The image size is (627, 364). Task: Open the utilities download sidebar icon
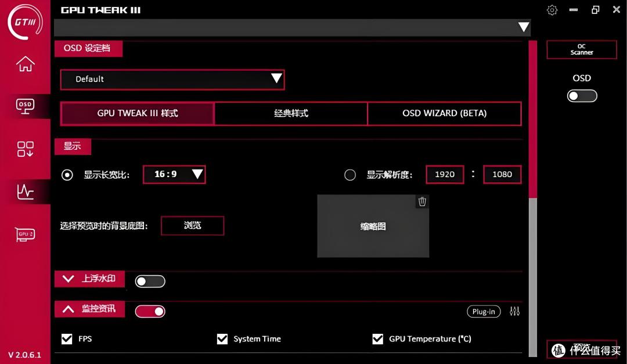click(25, 149)
